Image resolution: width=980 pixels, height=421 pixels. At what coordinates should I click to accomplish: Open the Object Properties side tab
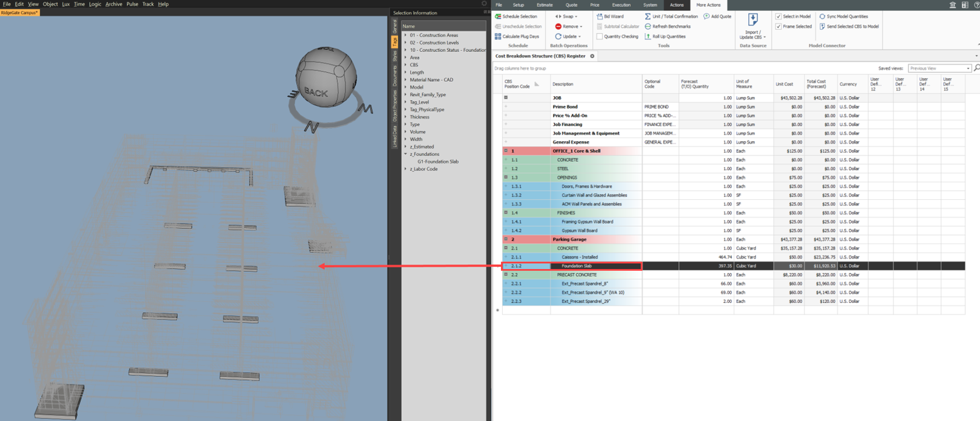click(x=395, y=106)
